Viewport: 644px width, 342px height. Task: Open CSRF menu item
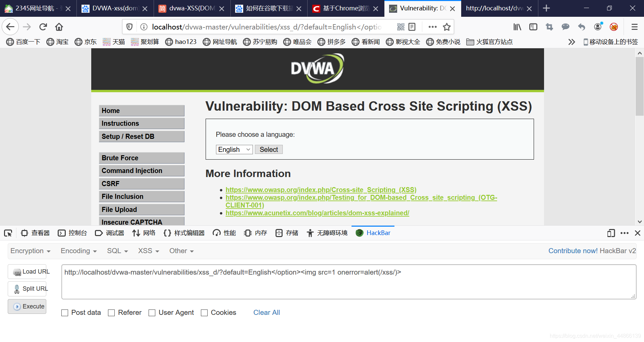[x=142, y=184]
